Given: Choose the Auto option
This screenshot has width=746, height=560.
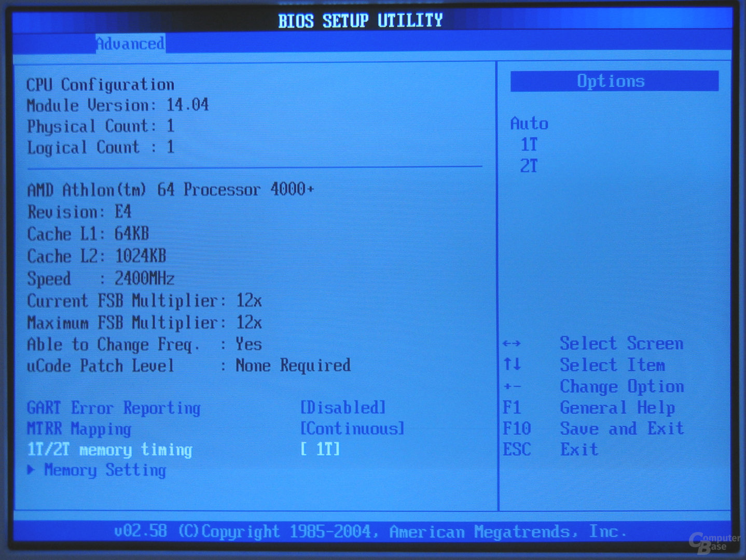Looking at the screenshot, I should (x=529, y=123).
